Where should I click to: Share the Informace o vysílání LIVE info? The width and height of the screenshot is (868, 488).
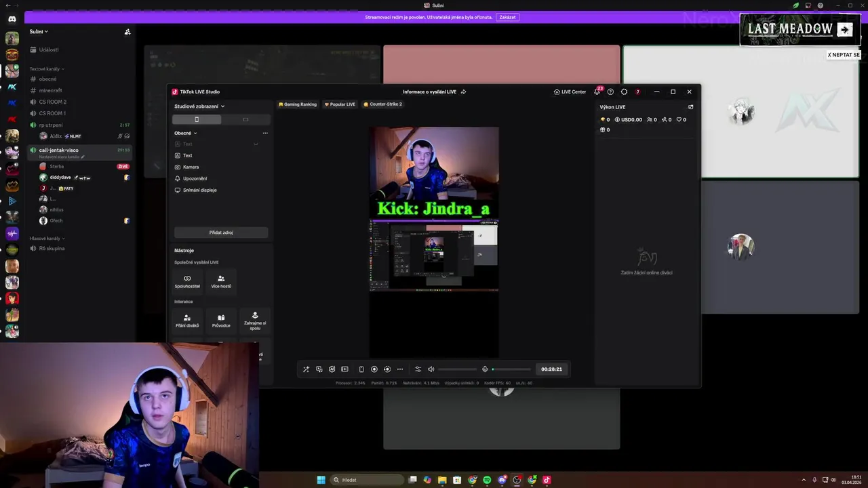(463, 91)
